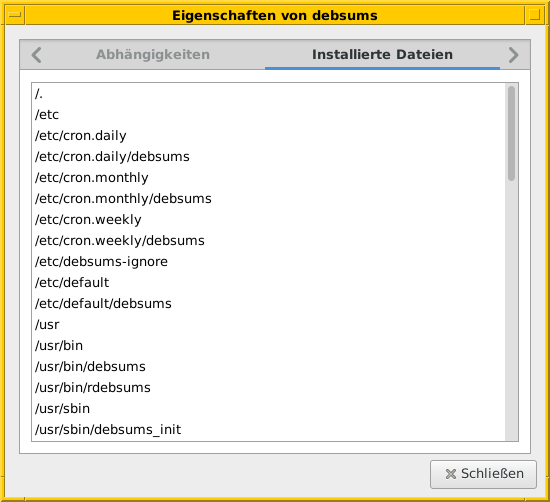Click '/etc/cron.weekly/debsums' line

269,241
